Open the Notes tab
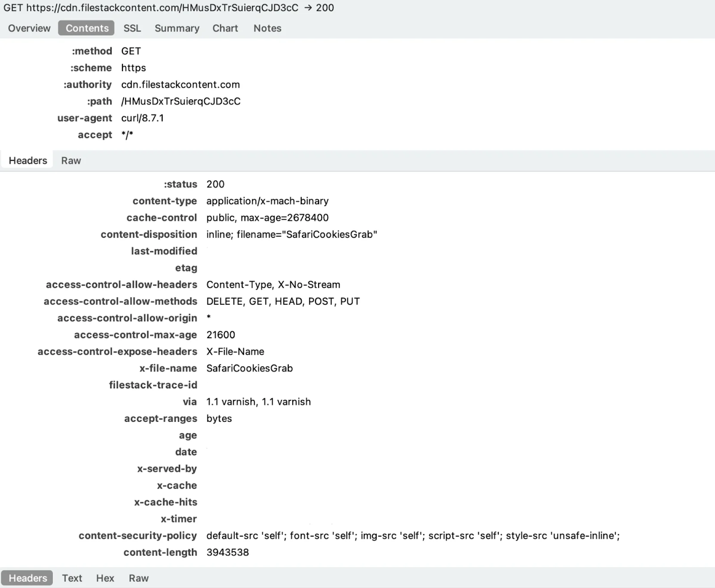 (x=267, y=28)
